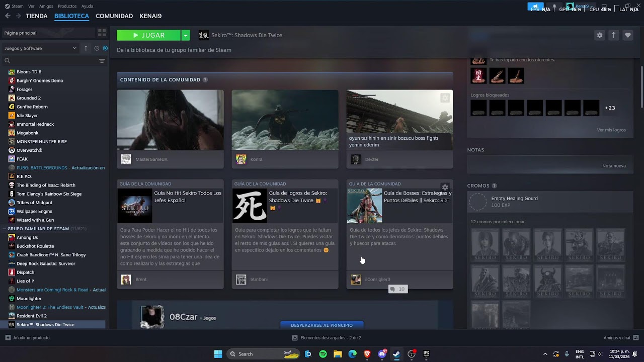
Task: Open volume control in system tray
Action: pyautogui.click(x=599, y=354)
